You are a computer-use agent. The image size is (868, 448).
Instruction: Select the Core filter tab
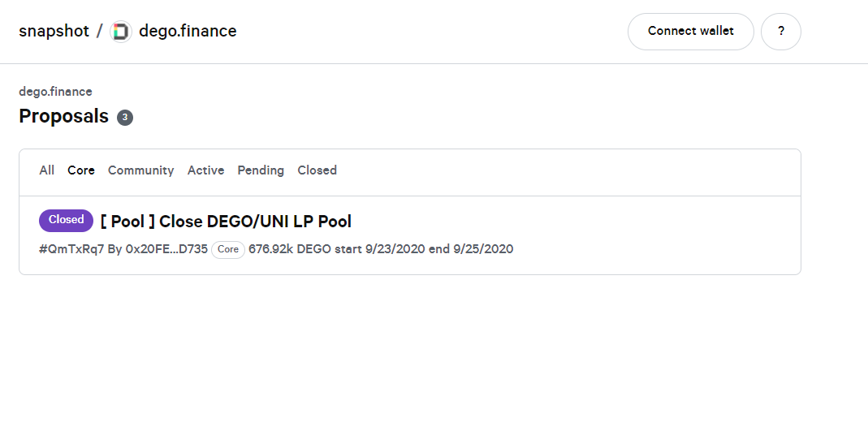[81, 170]
